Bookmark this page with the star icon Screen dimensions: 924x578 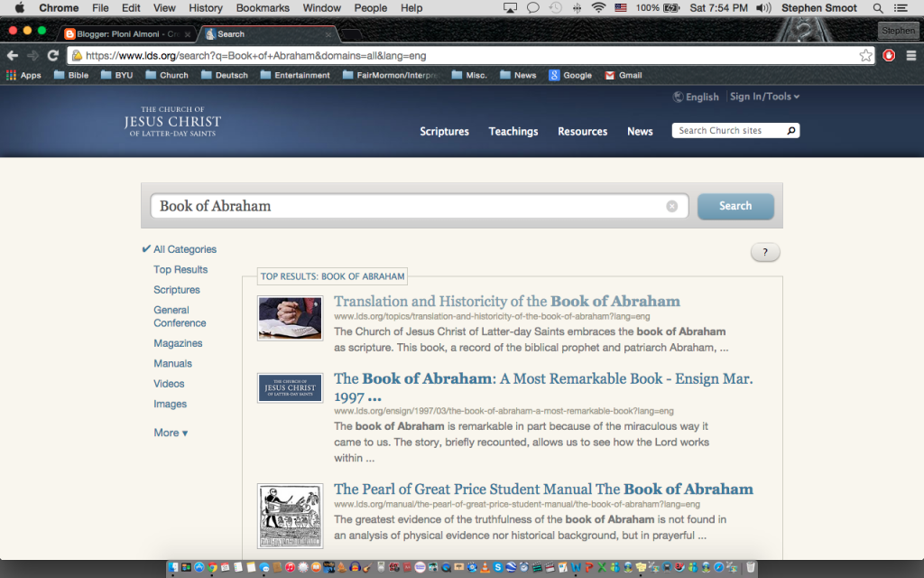pyautogui.click(x=865, y=55)
